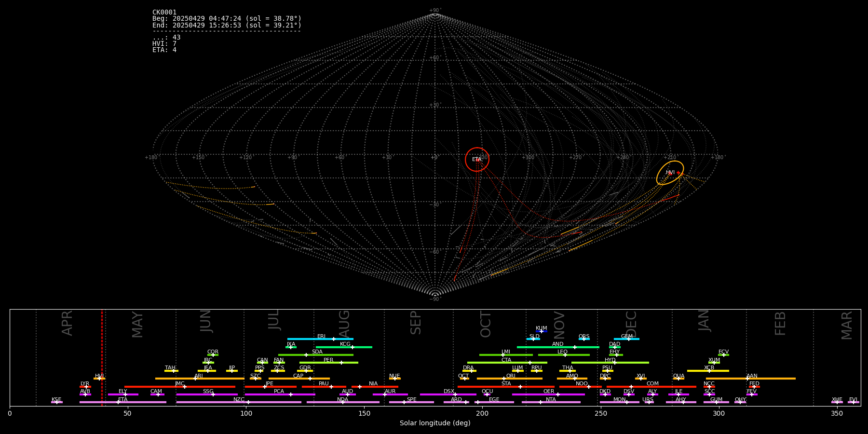Click the red dashed current solar longitude marker
This screenshot has width=868, height=434.
(102, 358)
